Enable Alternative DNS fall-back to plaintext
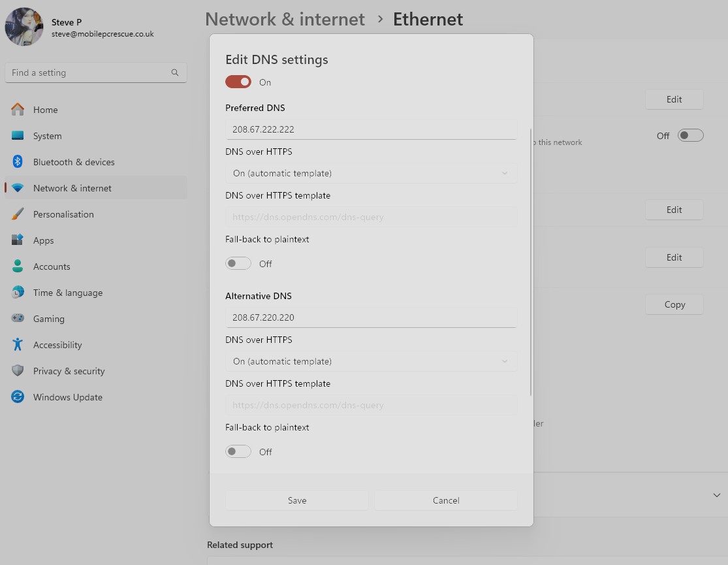The image size is (728, 565). click(238, 452)
